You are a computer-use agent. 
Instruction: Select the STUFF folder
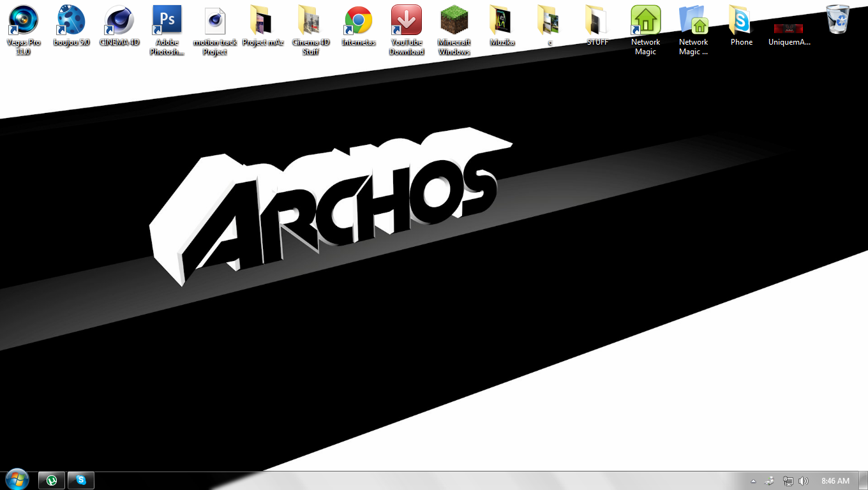click(x=598, y=26)
